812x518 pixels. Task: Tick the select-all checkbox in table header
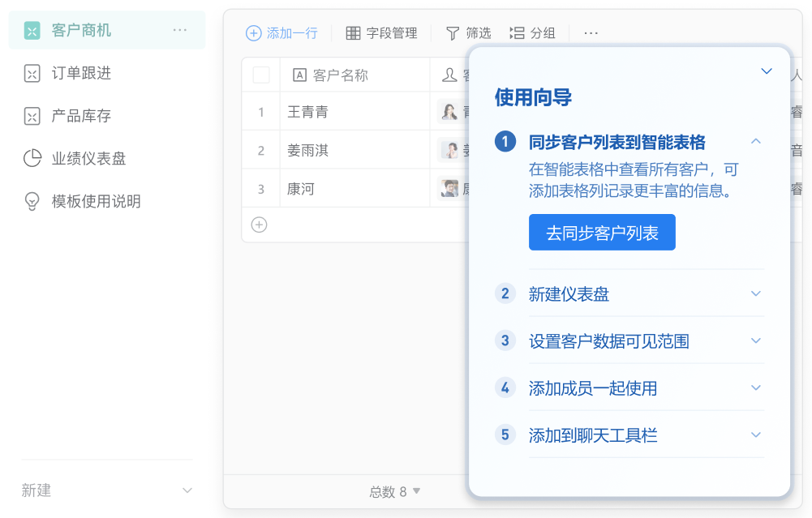pyautogui.click(x=261, y=75)
